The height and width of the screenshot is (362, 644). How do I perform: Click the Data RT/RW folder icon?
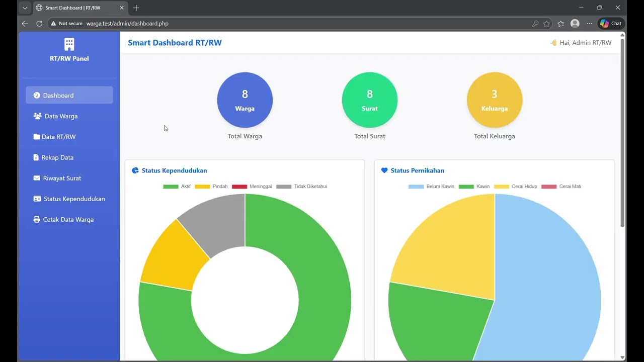[x=37, y=137]
